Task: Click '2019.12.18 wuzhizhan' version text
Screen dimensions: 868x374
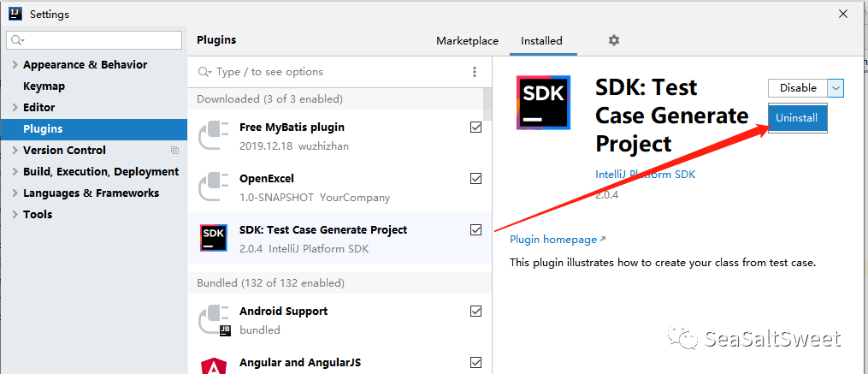Action: coord(294,146)
